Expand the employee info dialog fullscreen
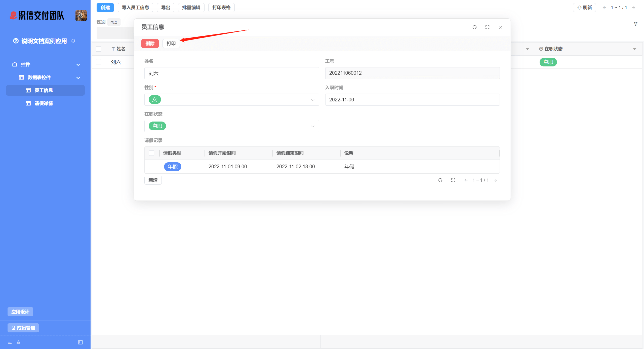 pyautogui.click(x=487, y=27)
